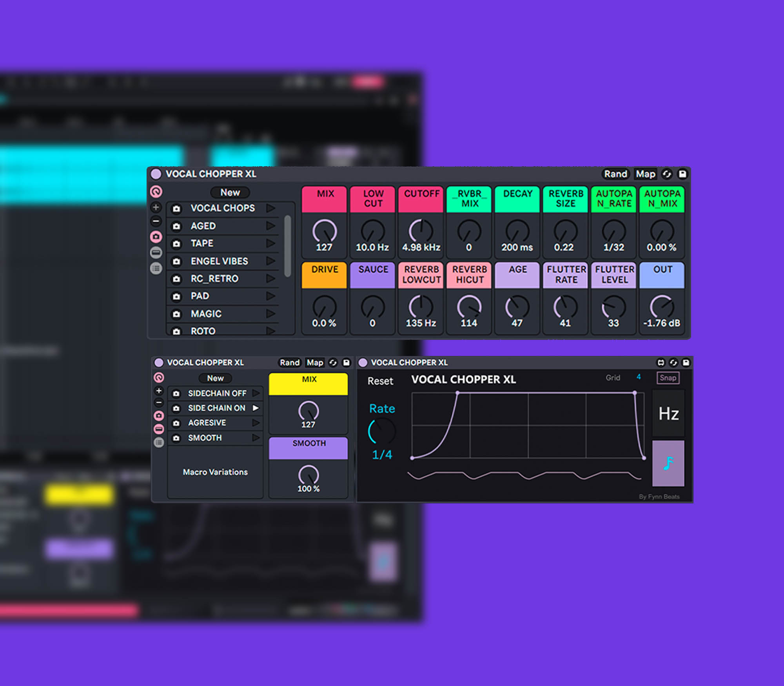Viewport: 784px width, 686px height.
Task: Click the macro knob icon atop the top rack sidebar
Action: click(156, 192)
